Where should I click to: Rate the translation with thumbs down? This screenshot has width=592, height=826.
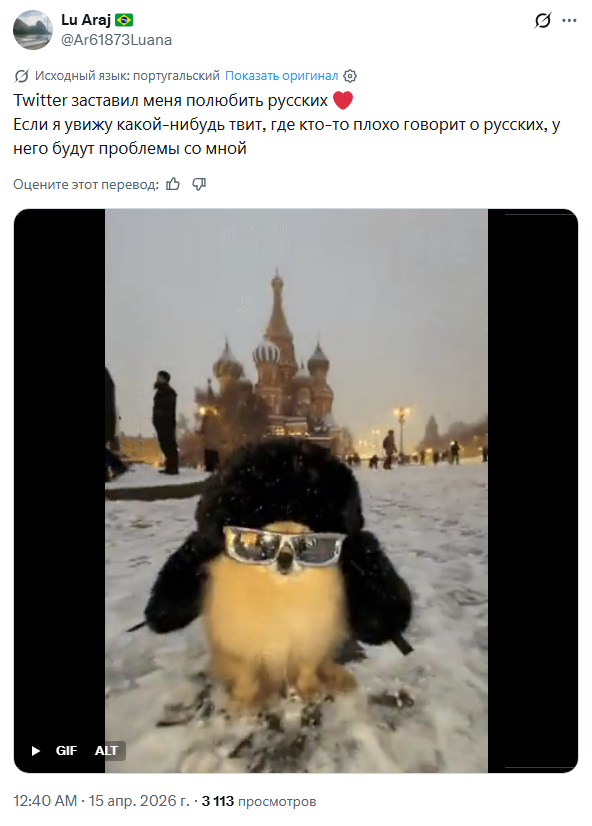coord(199,184)
